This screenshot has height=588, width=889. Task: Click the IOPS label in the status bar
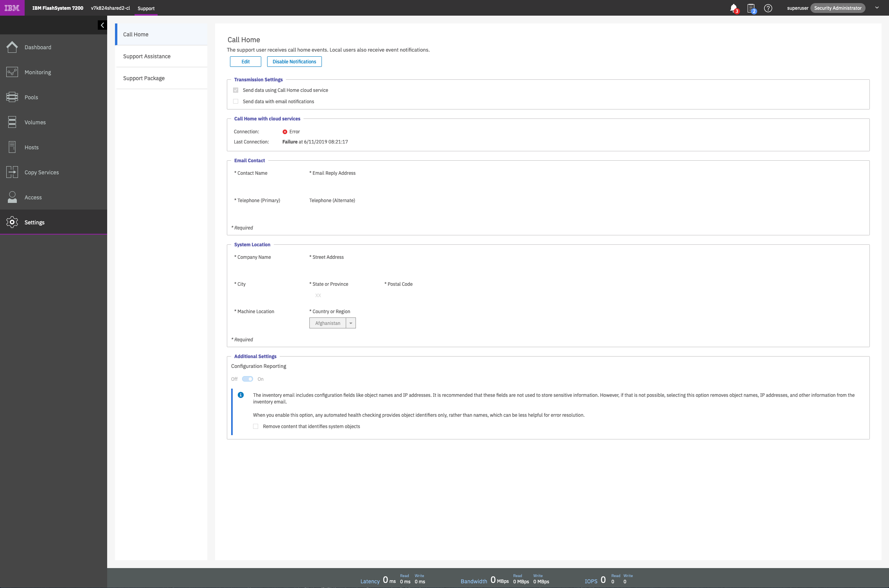click(x=591, y=581)
